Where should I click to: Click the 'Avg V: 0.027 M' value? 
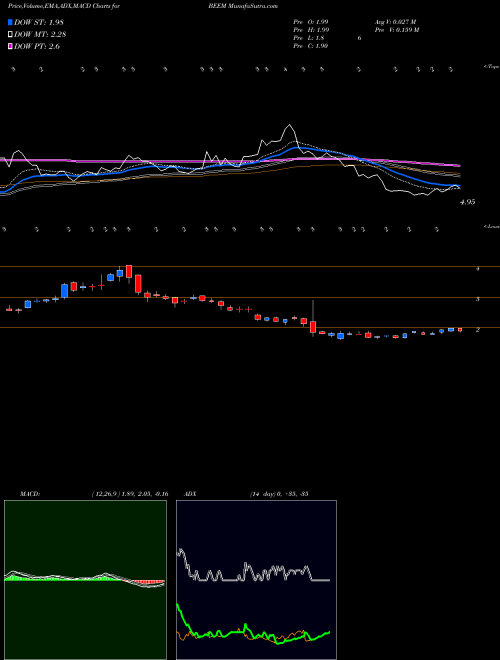(x=395, y=22)
